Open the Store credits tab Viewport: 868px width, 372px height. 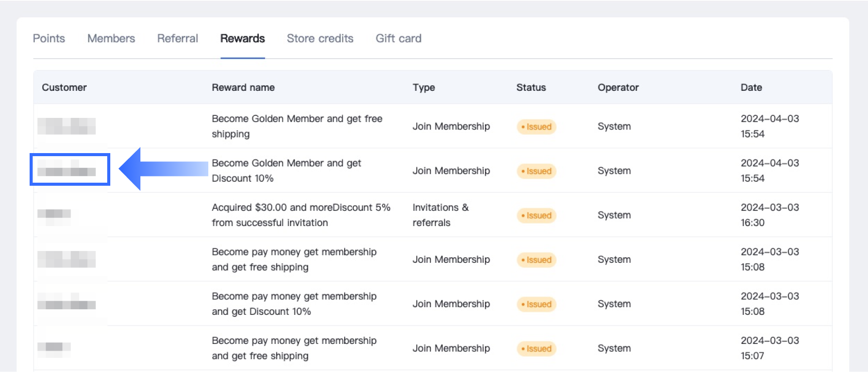[x=320, y=38]
